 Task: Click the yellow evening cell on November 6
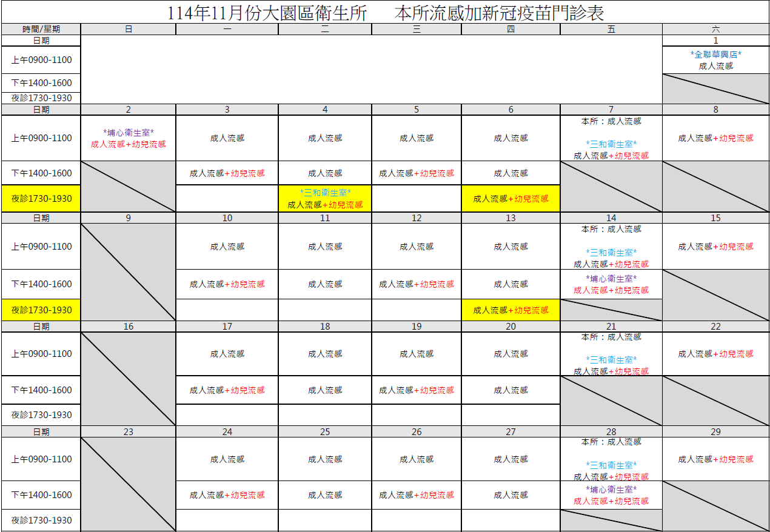[x=511, y=199]
